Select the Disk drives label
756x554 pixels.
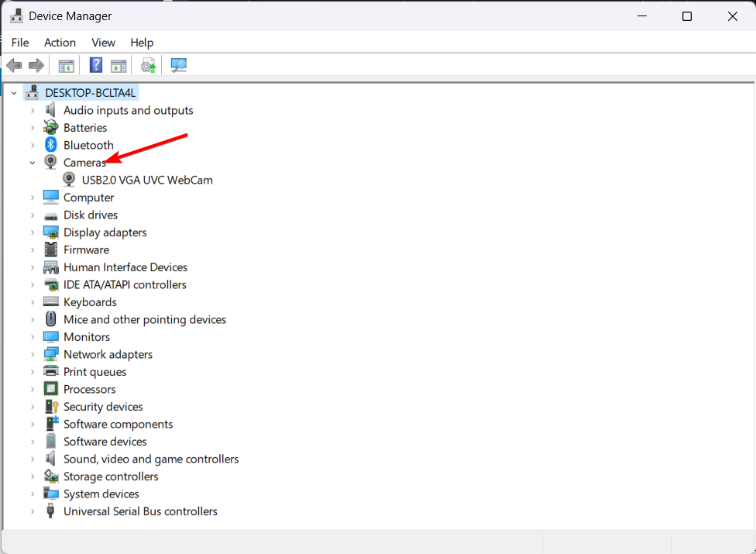click(91, 215)
